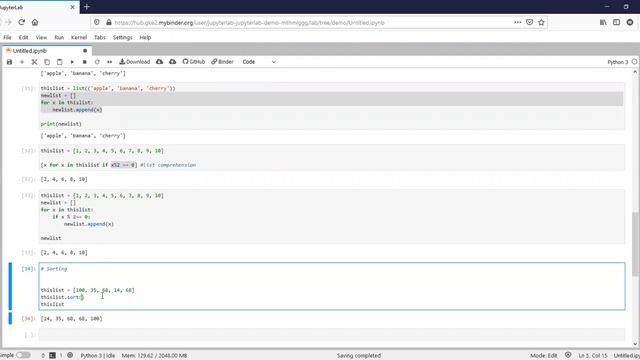Viewport: 640px width, 360px height.
Task: Open the Edit menu
Action: tap(24, 38)
